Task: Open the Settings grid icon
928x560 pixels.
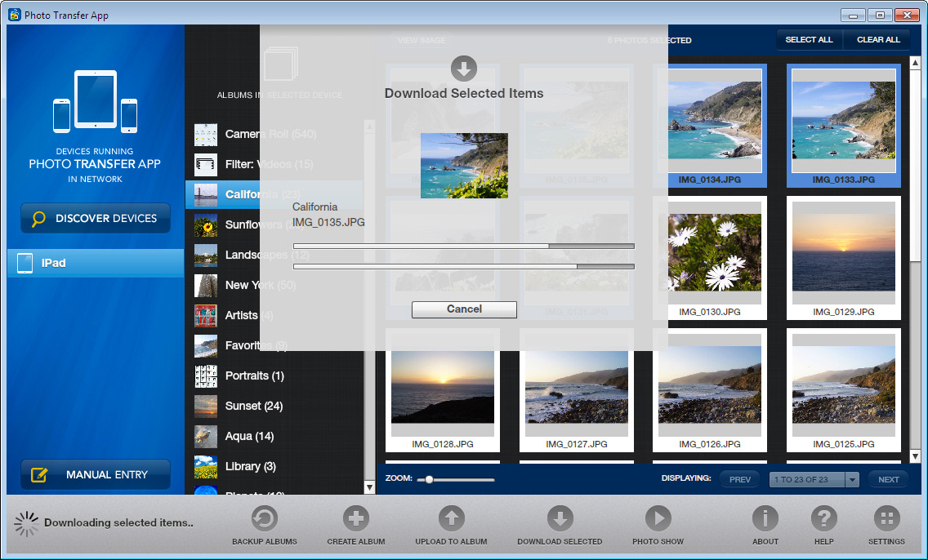Action: [x=886, y=519]
